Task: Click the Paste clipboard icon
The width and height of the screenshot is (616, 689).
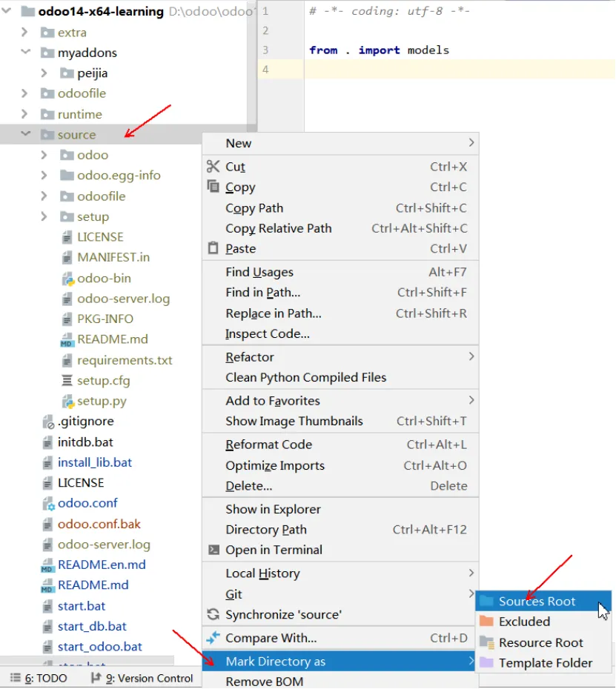Action: pos(213,248)
